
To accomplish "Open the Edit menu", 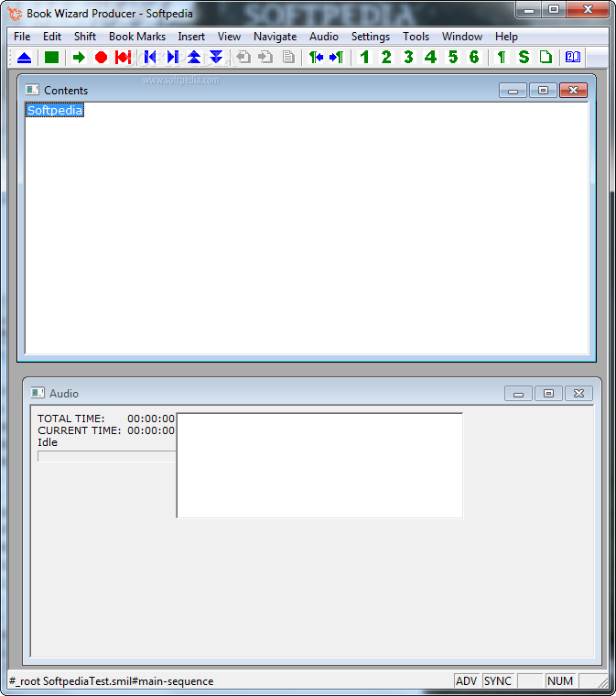I will pos(52,37).
